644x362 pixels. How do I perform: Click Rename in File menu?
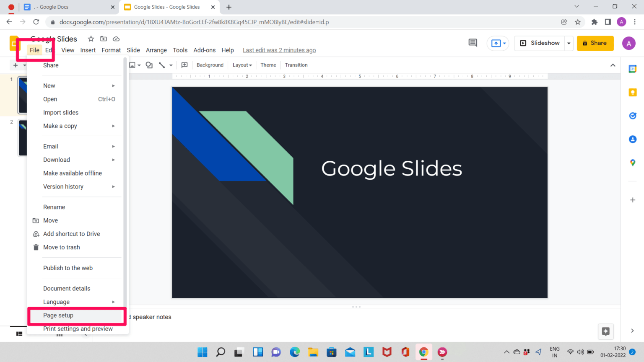(76, 207)
